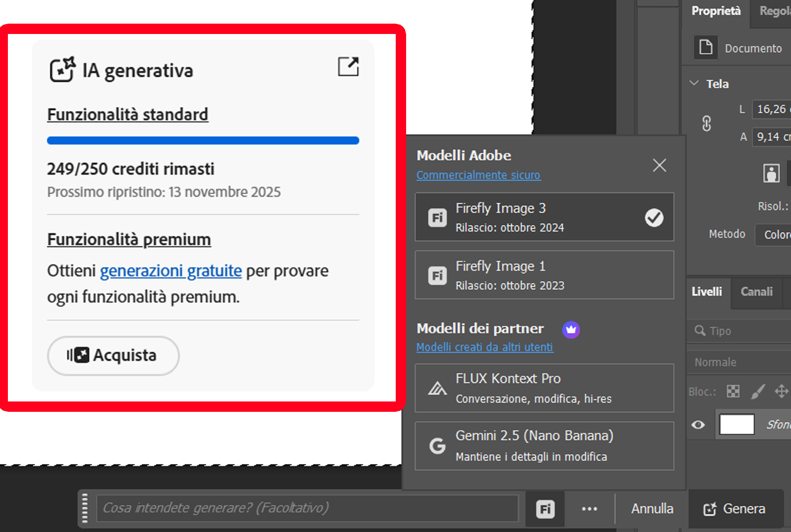
Task: Click the Google G logo icon
Action: [x=437, y=446]
